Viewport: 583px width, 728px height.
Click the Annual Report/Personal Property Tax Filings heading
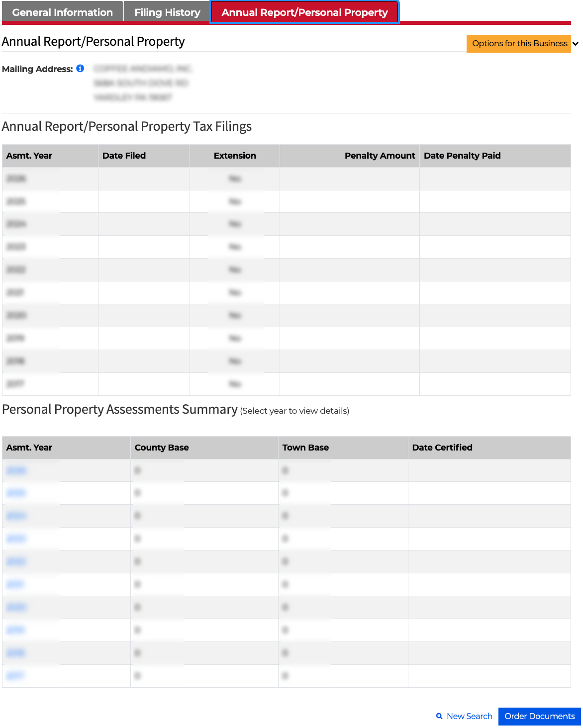click(127, 126)
